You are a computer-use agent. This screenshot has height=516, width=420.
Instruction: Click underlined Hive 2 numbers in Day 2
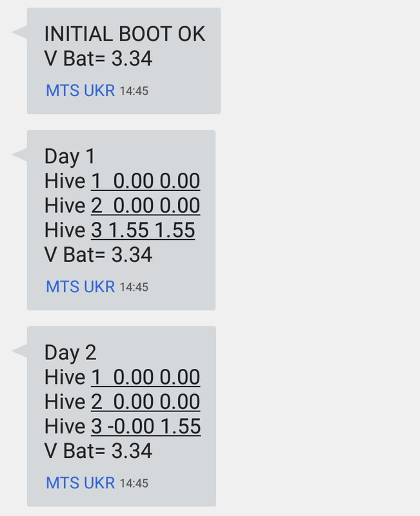pos(146,401)
